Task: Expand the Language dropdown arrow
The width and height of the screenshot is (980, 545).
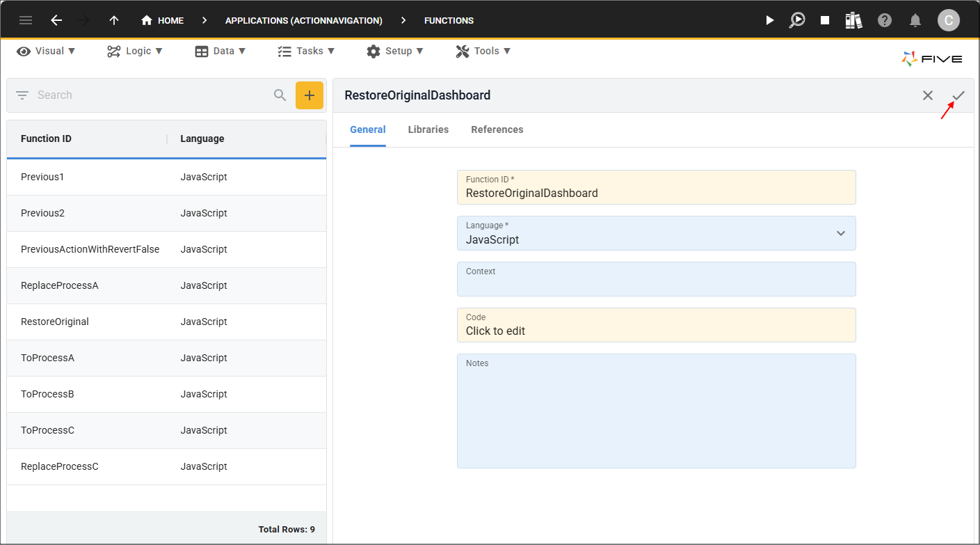Action: (841, 233)
